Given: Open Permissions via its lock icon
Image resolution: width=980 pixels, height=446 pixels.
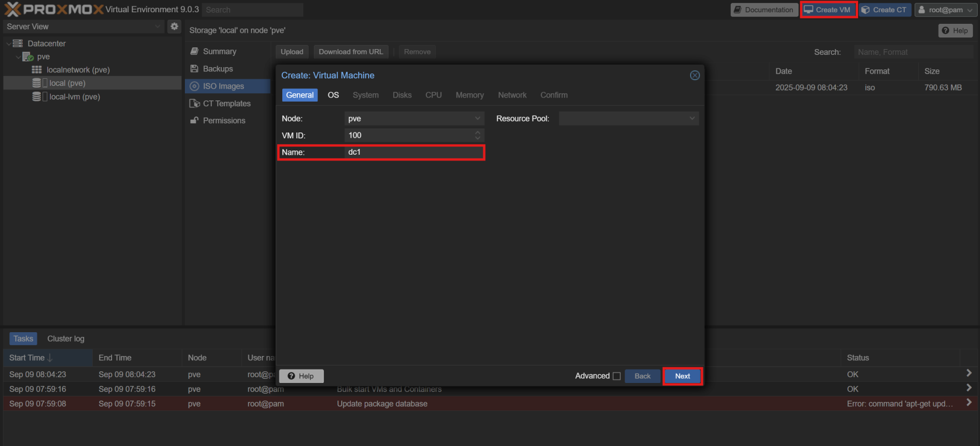Looking at the screenshot, I should [195, 120].
